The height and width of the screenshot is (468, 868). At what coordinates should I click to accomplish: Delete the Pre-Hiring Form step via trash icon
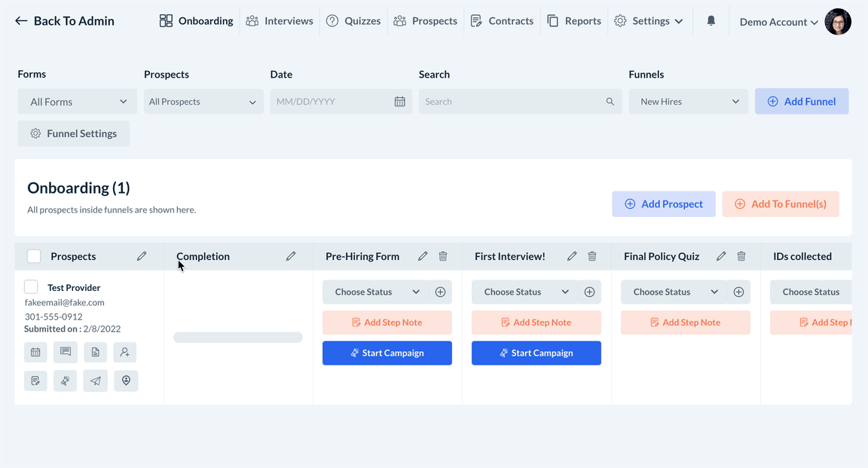click(x=443, y=256)
